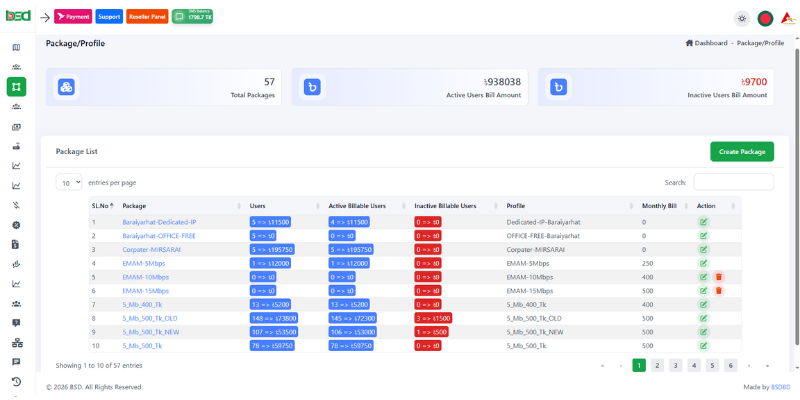800x400 pixels.
Task: Click the Bangladesh flag language icon
Action: [x=765, y=17]
